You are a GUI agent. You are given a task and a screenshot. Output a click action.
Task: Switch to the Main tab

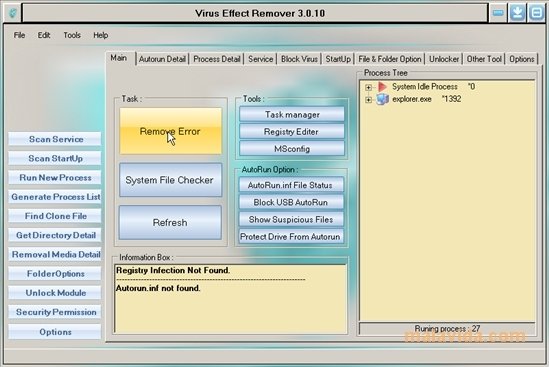pyautogui.click(x=119, y=58)
